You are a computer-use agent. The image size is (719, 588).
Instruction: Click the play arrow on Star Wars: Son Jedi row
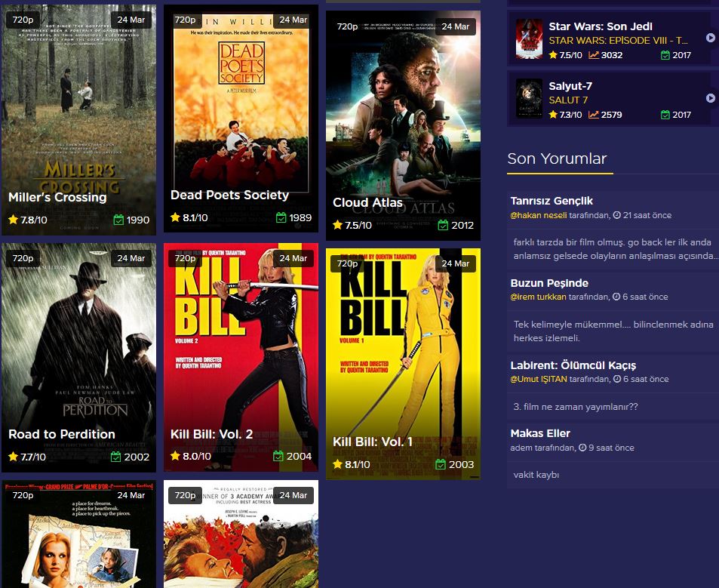coord(710,38)
